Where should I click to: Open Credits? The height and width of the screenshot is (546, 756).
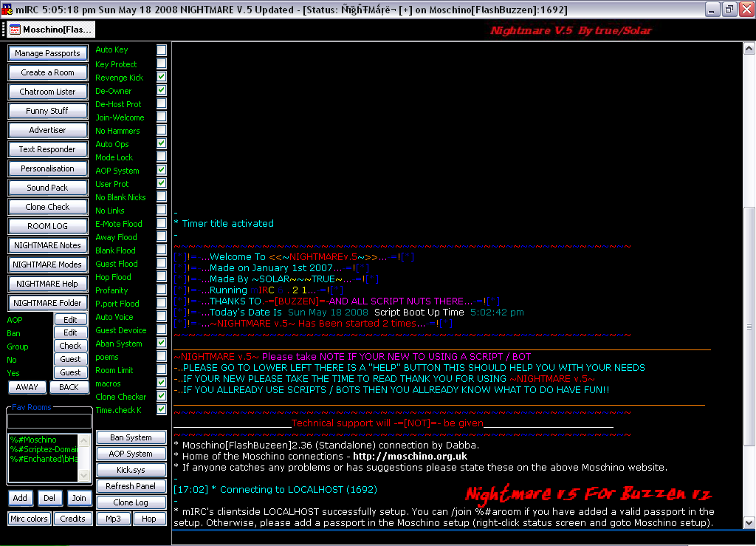(x=73, y=519)
